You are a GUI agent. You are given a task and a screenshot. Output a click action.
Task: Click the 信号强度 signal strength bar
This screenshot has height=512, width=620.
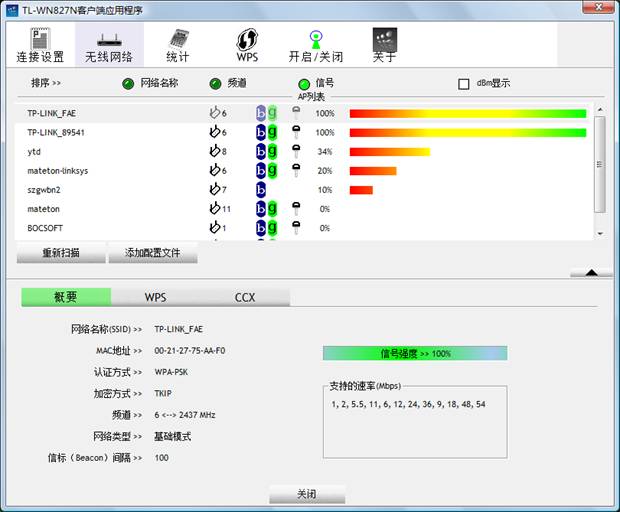(414, 353)
